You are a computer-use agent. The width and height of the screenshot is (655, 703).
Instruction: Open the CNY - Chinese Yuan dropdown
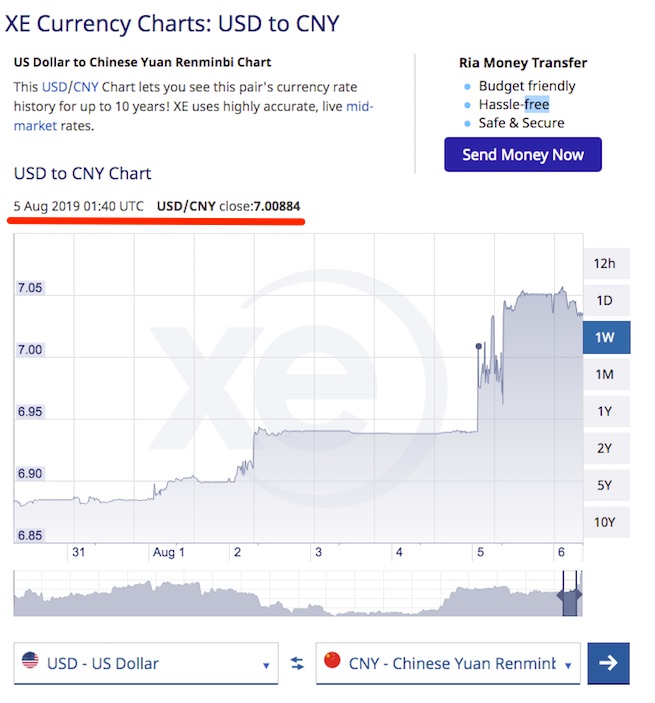(448, 663)
